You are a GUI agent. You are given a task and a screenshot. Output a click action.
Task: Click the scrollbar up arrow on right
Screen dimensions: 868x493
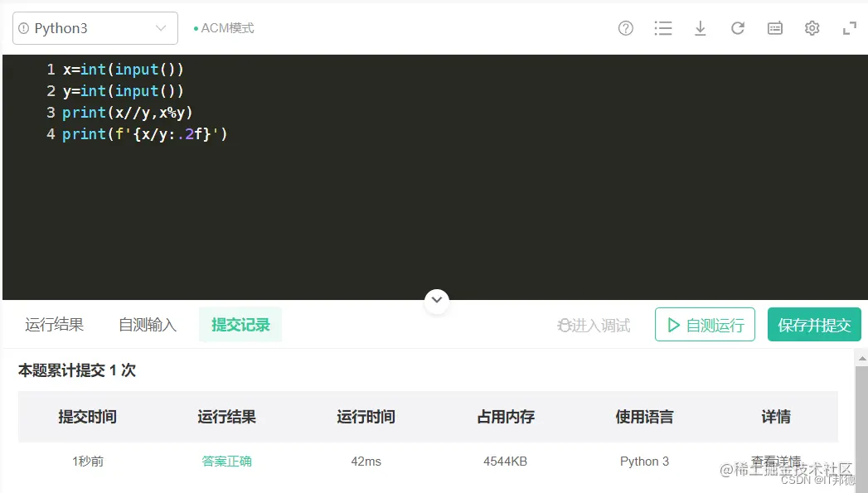coord(861,357)
